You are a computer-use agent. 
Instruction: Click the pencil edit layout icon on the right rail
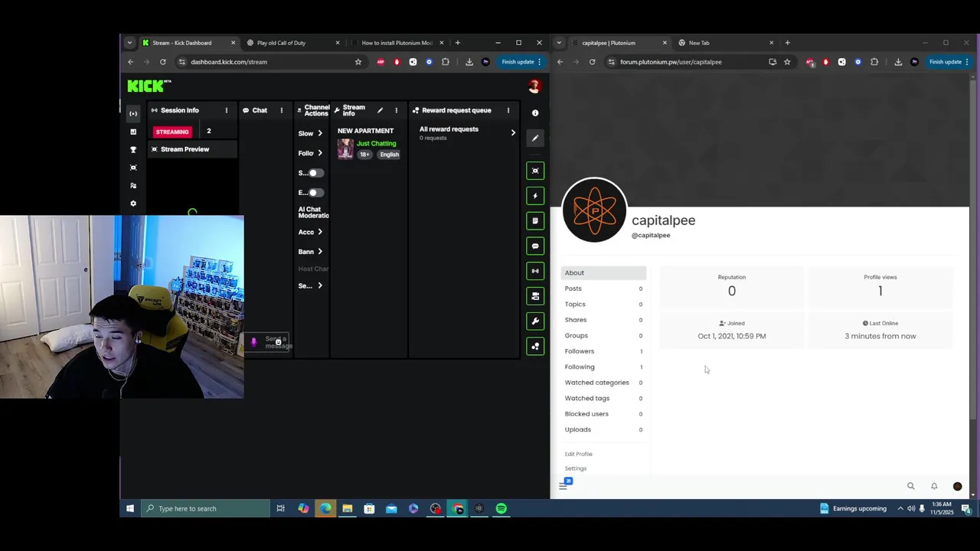(x=535, y=138)
